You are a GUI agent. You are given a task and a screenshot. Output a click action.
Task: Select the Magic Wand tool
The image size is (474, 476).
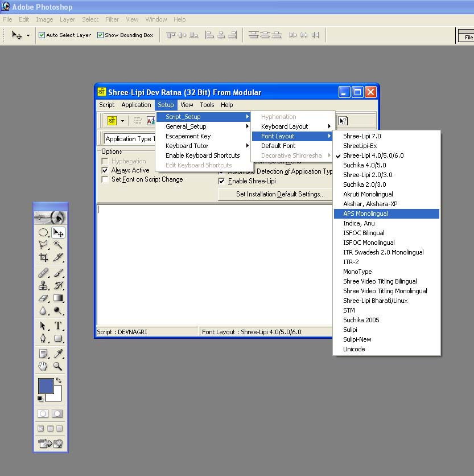click(58, 244)
